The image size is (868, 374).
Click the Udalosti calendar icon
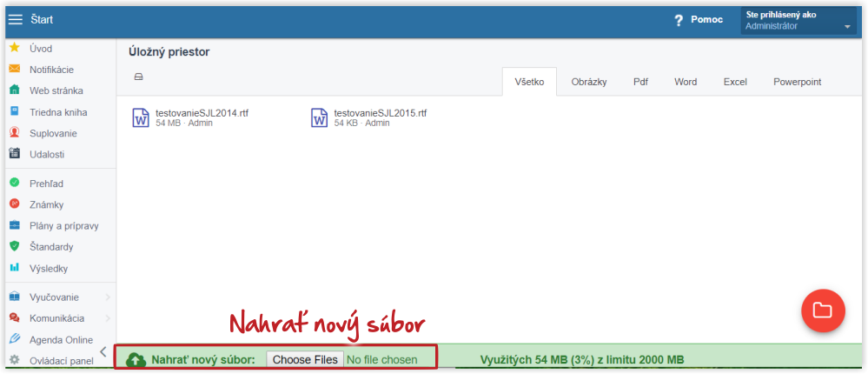(x=15, y=154)
